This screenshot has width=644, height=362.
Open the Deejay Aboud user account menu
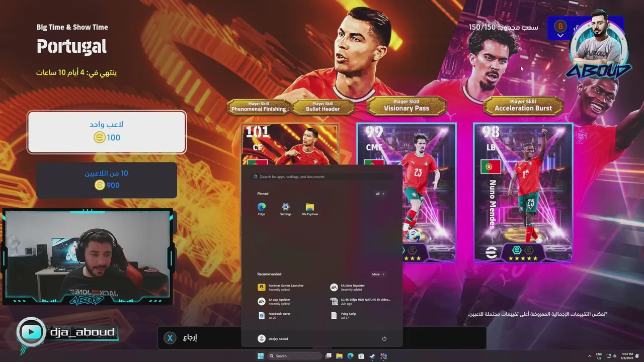click(273, 339)
